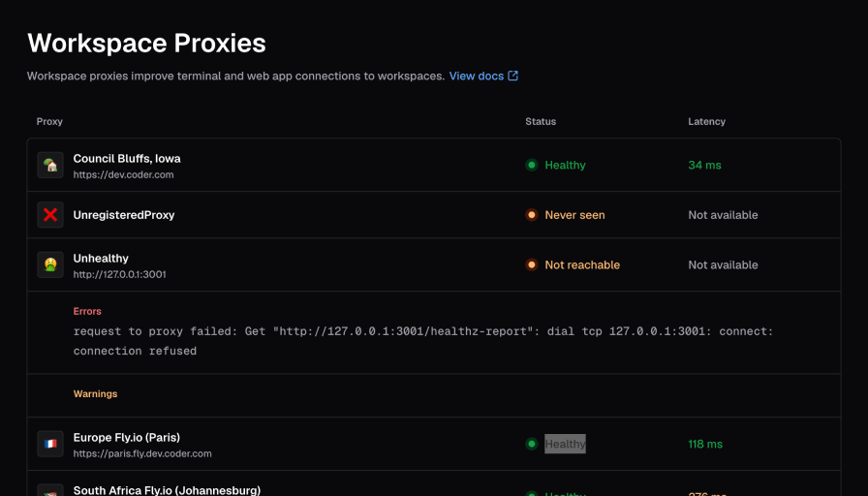This screenshot has height=496, width=868.
Task: Click the Healthy status for Council Bluffs
Action: 565,165
